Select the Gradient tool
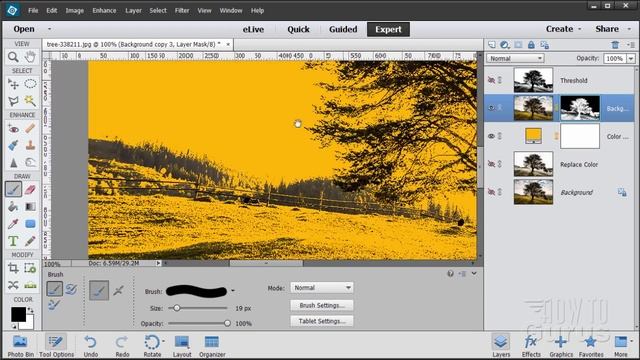Viewport: 640px width, 360px height. 30,207
